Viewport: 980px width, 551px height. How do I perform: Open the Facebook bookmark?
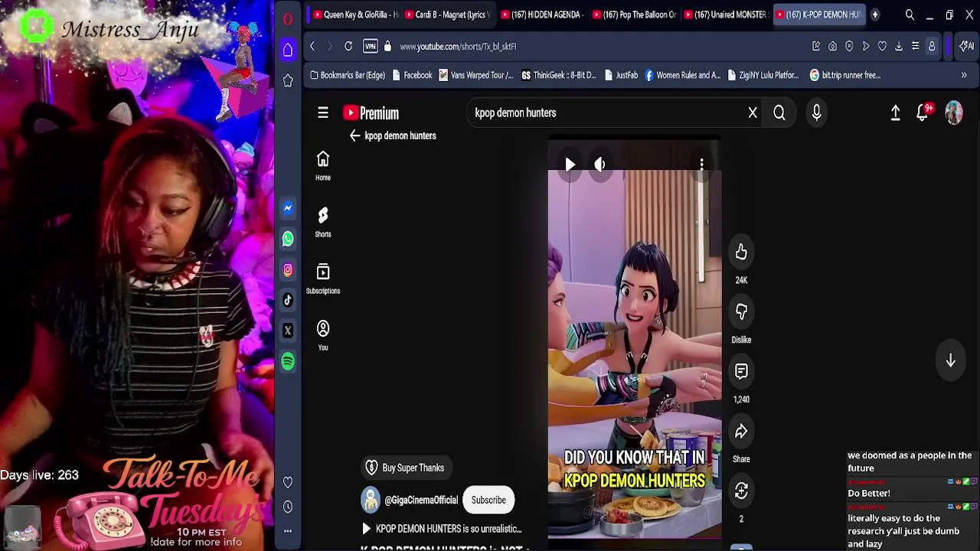412,75
